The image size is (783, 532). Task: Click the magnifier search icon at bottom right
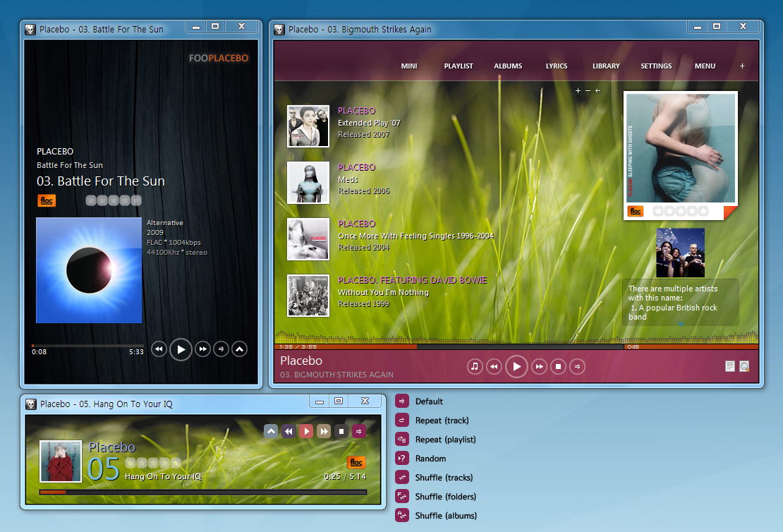click(x=745, y=366)
